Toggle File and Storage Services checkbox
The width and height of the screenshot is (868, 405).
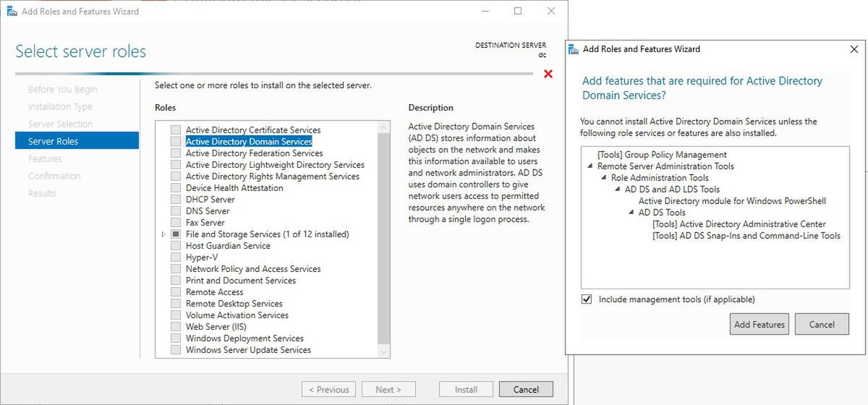[x=176, y=234]
